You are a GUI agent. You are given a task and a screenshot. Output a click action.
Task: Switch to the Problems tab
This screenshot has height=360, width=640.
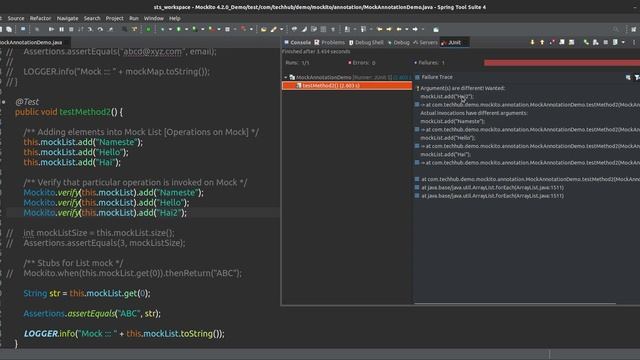tap(329, 42)
